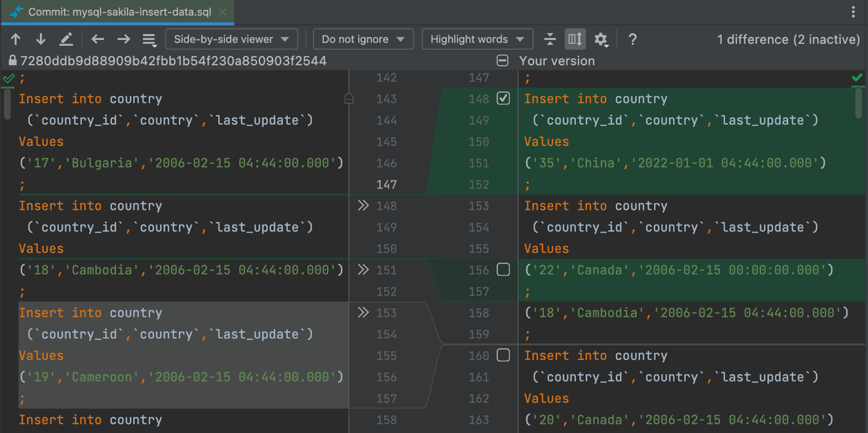Viewport: 868px width, 433px height.
Task: Click the pencil edit source icon
Action: [66, 39]
